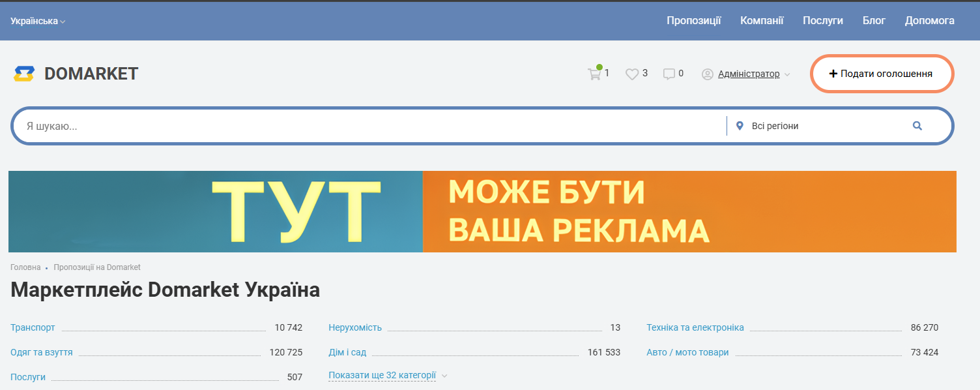
Task: Click the location pin icon in search bar
Action: click(x=740, y=126)
